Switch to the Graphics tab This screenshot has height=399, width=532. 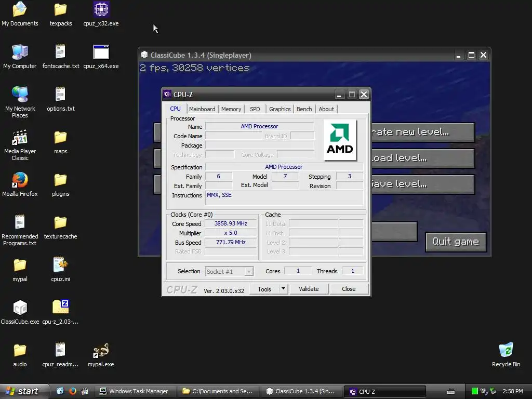point(280,109)
